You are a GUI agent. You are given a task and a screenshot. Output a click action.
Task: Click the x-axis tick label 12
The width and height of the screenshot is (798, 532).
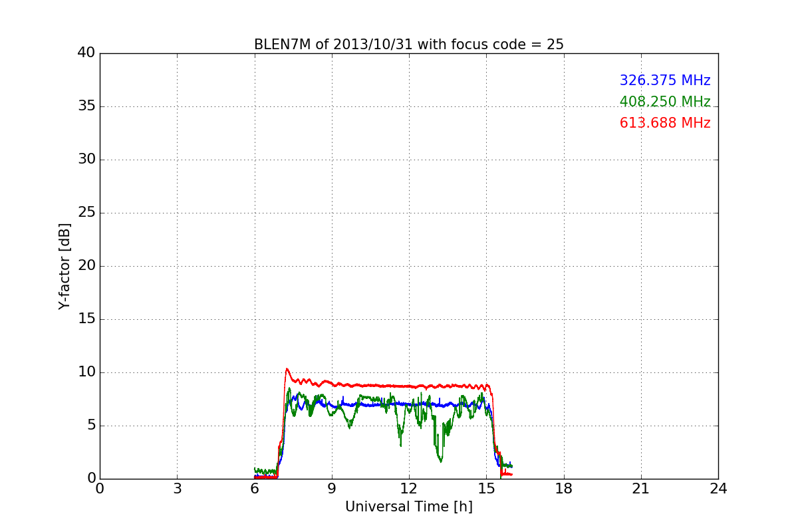click(409, 489)
